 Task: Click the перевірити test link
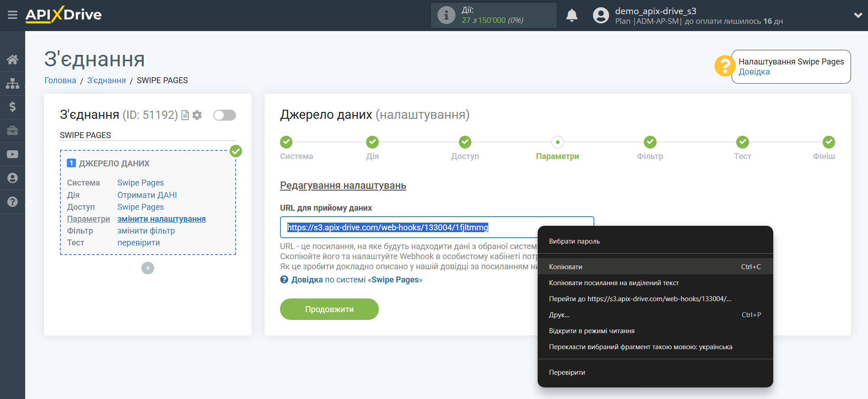click(x=139, y=243)
